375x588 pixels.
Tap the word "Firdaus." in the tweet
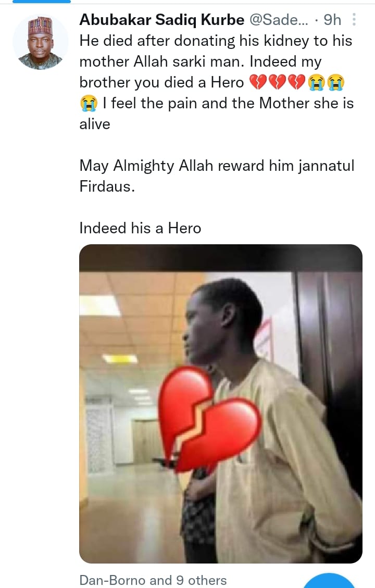[x=107, y=187]
